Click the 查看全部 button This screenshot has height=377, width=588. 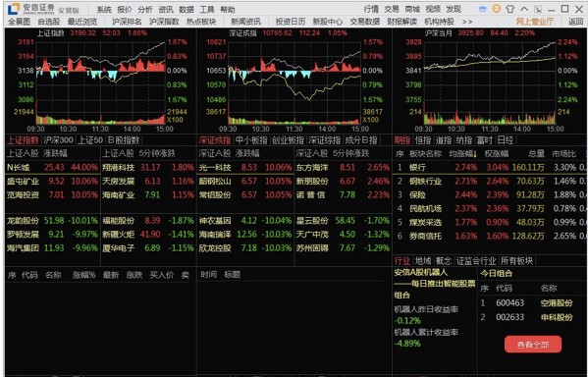click(x=533, y=345)
